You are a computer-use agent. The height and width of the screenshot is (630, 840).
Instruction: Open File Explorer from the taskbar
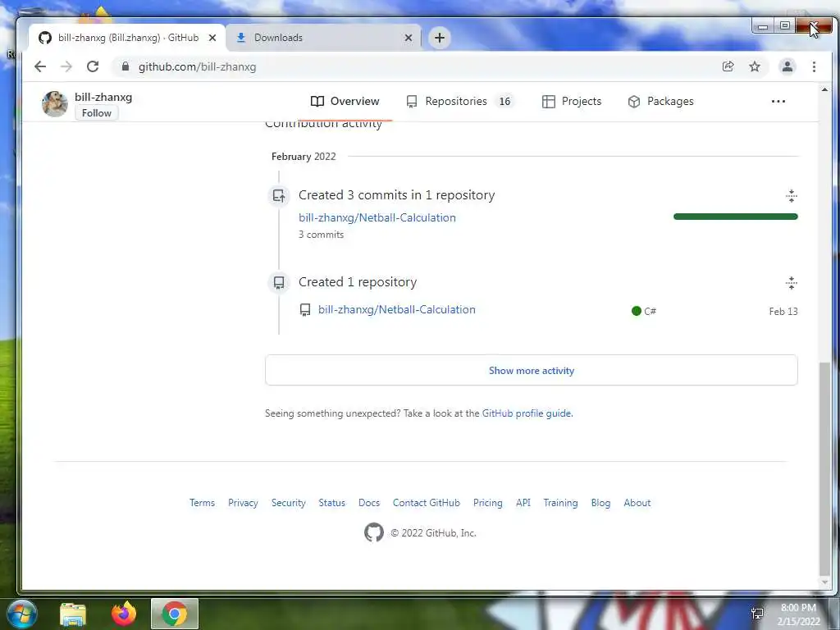(73, 614)
